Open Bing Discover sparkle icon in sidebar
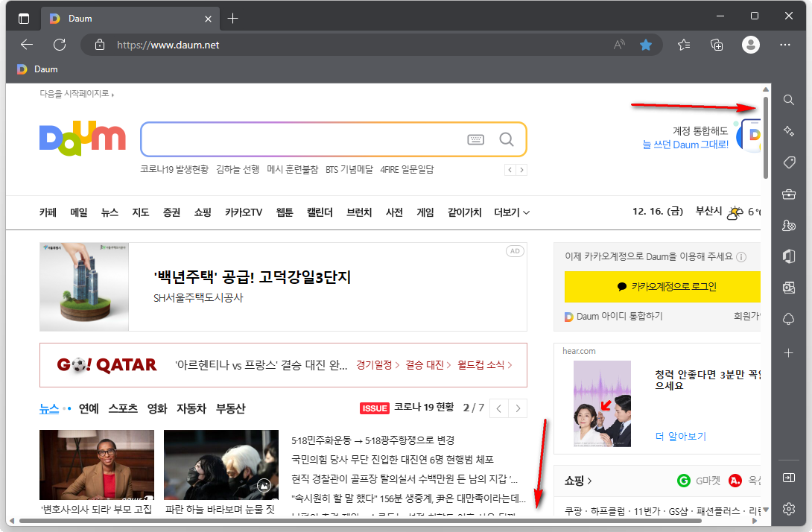This screenshot has width=812, height=532. pyautogui.click(x=788, y=130)
